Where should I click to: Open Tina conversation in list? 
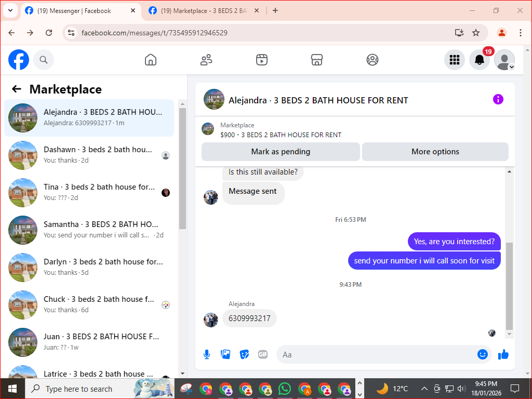89,192
